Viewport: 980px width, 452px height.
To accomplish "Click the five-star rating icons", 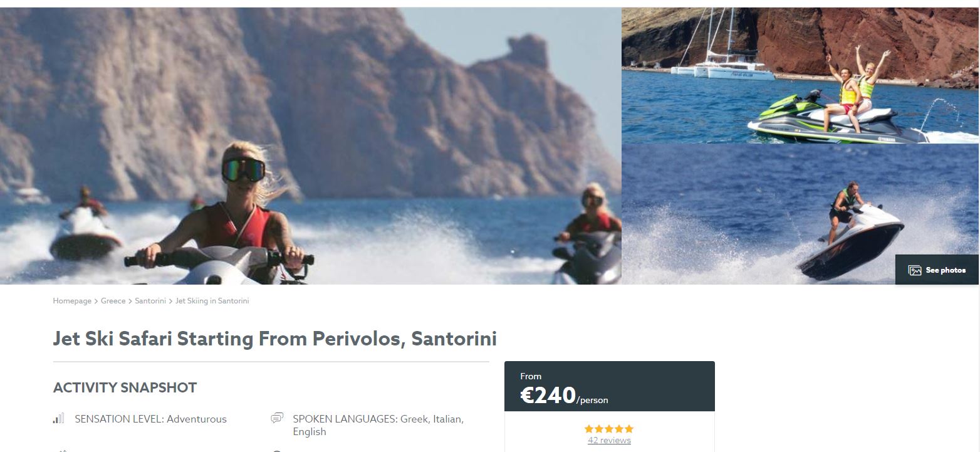I will pyautogui.click(x=609, y=429).
